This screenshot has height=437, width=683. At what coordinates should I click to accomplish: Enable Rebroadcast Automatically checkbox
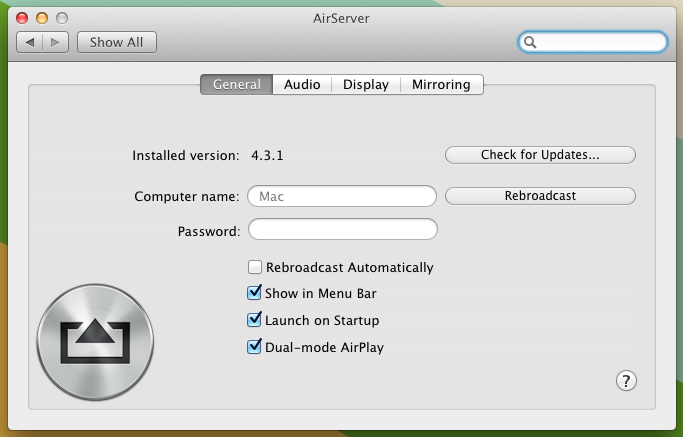[x=255, y=267]
